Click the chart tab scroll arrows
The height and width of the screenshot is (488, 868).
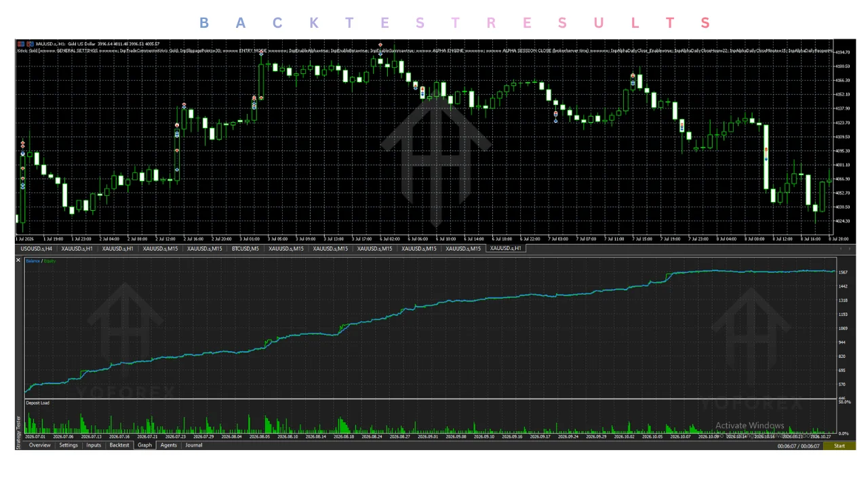pos(846,249)
